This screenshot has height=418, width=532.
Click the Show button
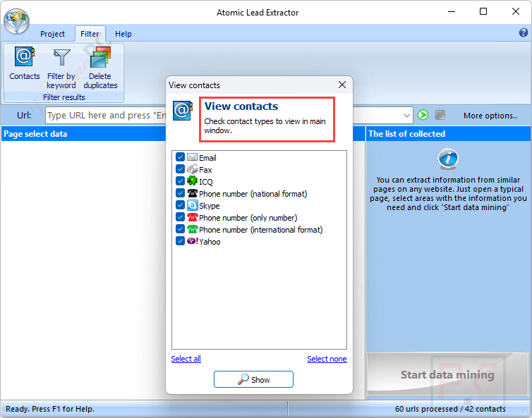253,379
